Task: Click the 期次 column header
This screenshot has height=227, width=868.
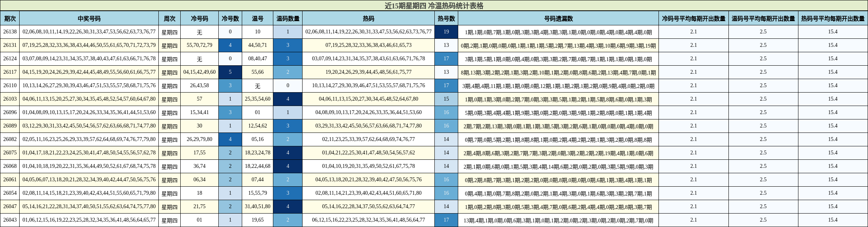Action: point(10,18)
